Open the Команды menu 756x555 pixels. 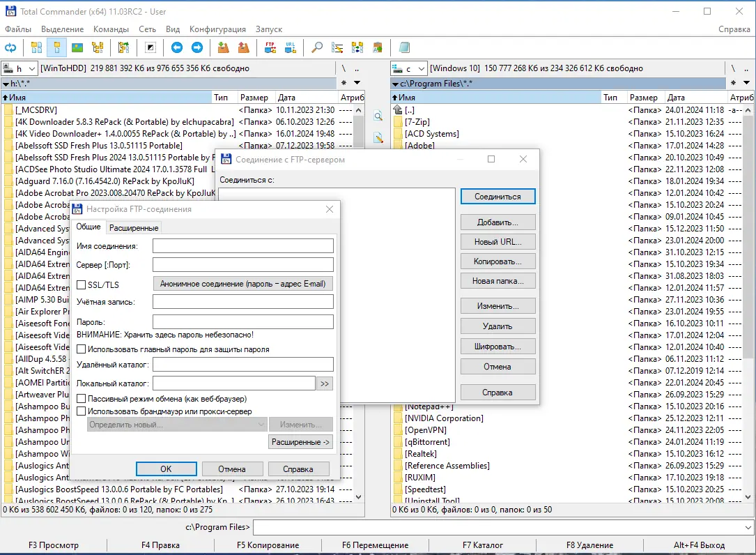111,29
